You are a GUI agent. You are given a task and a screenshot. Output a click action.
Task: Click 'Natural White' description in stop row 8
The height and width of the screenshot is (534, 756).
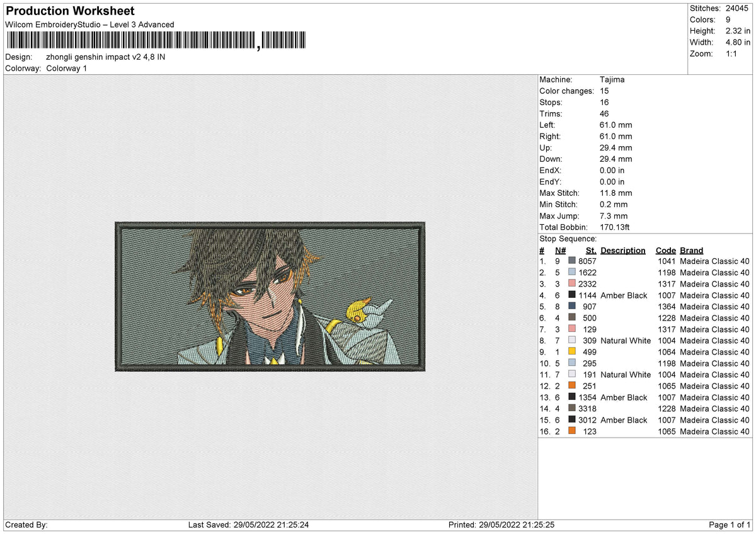pos(626,341)
